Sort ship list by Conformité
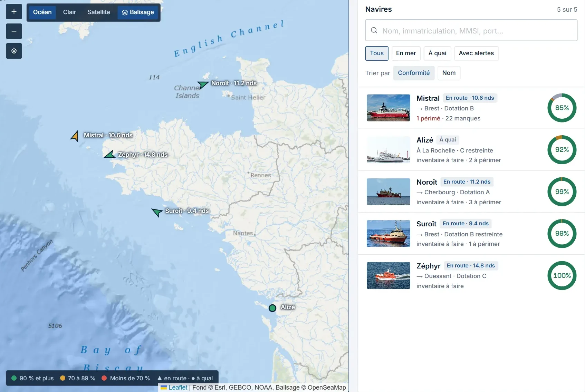585x392 pixels. pyautogui.click(x=414, y=73)
